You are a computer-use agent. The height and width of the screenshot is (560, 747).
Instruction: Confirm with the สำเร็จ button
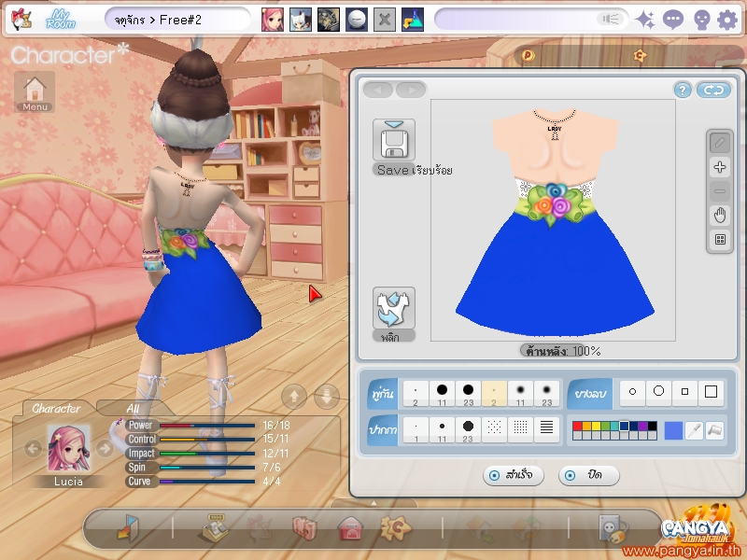tap(513, 475)
